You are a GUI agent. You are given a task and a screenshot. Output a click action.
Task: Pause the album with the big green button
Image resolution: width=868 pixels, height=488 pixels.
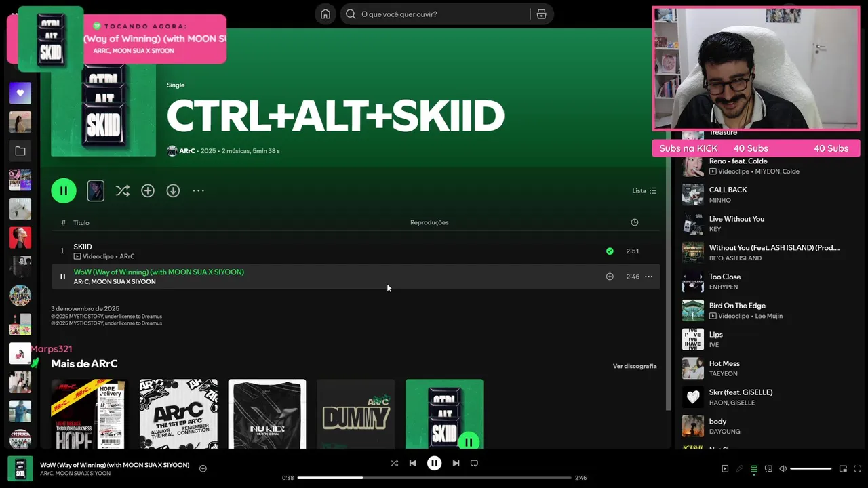tap(64, 191)
